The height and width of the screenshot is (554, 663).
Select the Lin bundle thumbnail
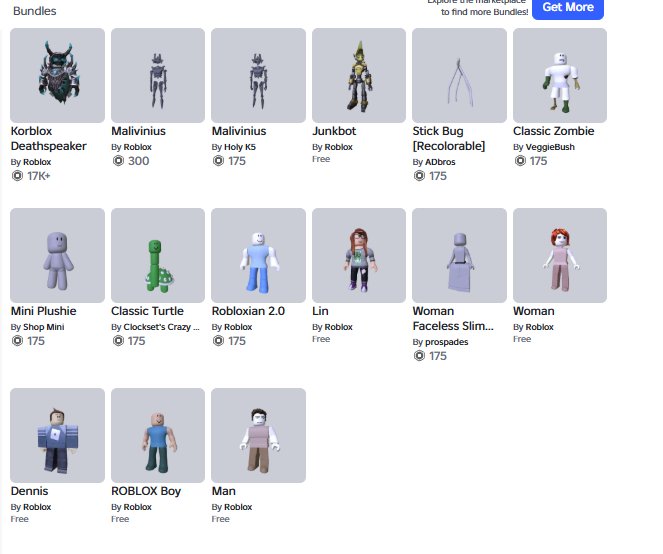pos(359,255)
